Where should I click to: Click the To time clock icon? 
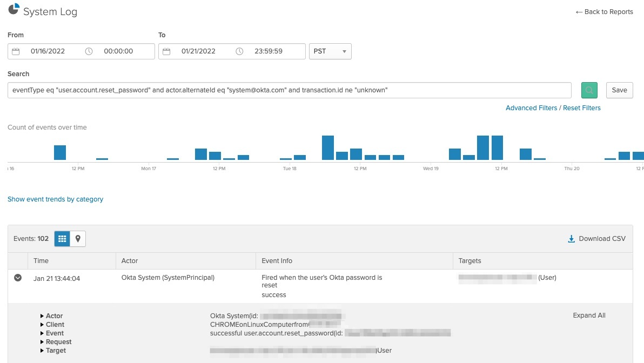coord(238,51)
